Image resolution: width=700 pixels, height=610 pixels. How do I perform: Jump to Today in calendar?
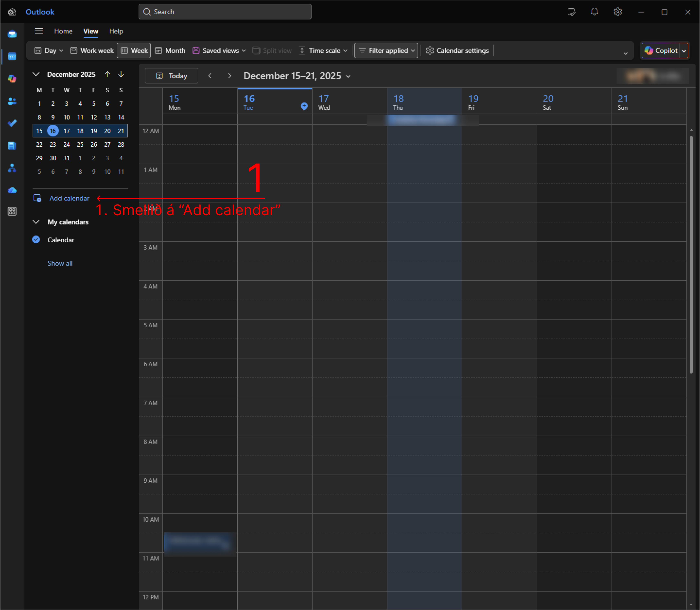(171, 76)
